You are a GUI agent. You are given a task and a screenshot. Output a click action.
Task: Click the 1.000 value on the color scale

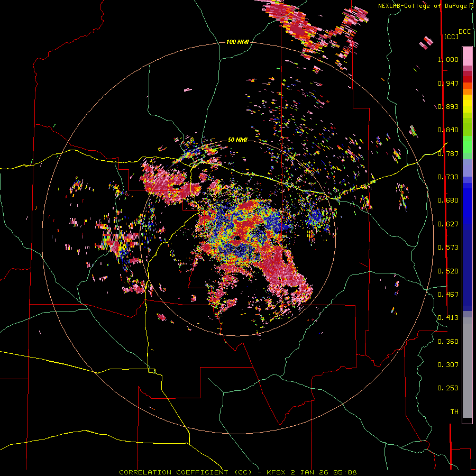(x=448, y=59)
